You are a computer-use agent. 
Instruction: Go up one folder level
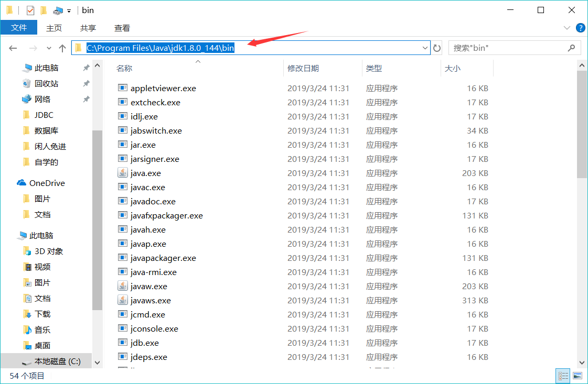click(62, 48)
